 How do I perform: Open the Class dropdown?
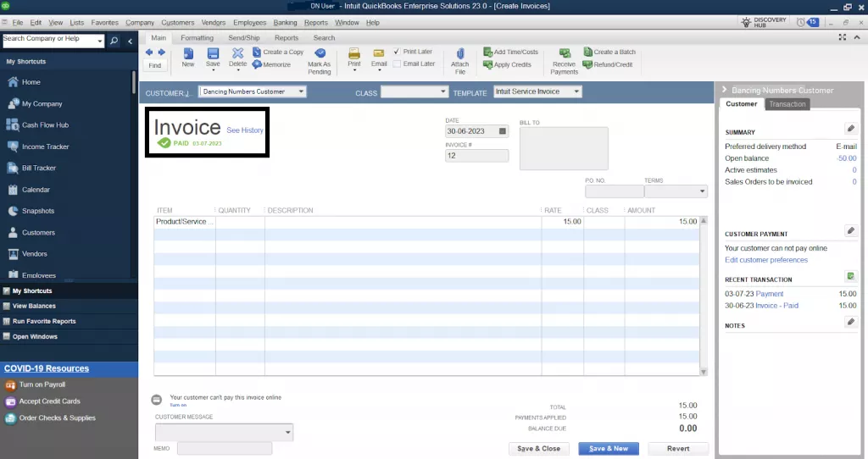pos(442,91)
